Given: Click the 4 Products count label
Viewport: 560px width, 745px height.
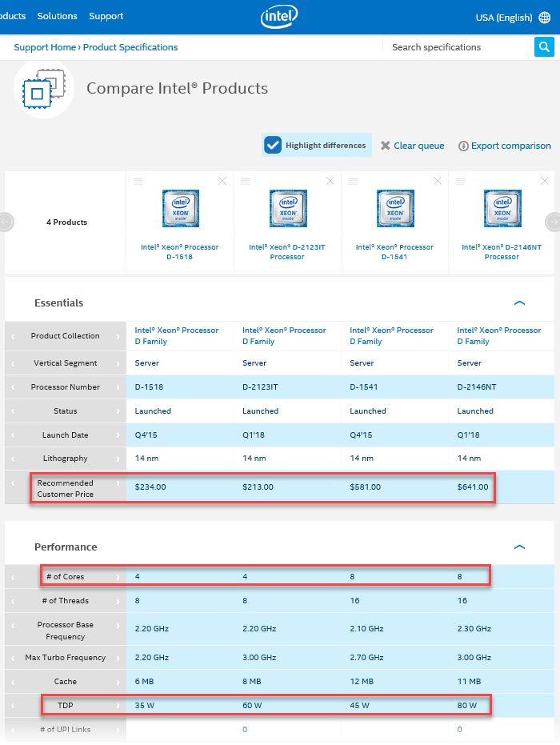Looking at the screenshot, I should click(x=66, y=222).
